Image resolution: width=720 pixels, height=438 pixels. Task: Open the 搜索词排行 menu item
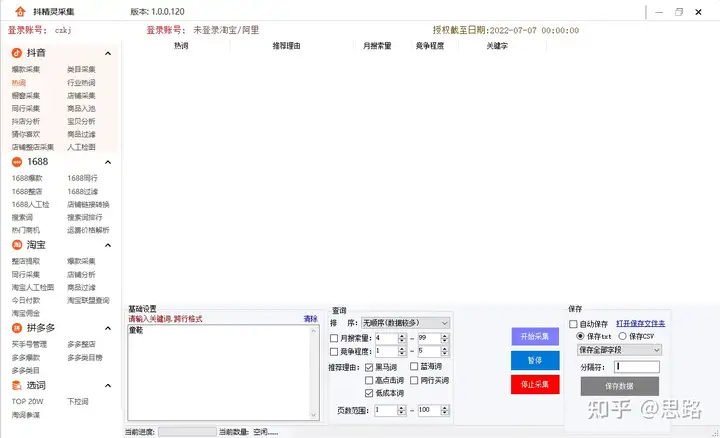(84, 217)
